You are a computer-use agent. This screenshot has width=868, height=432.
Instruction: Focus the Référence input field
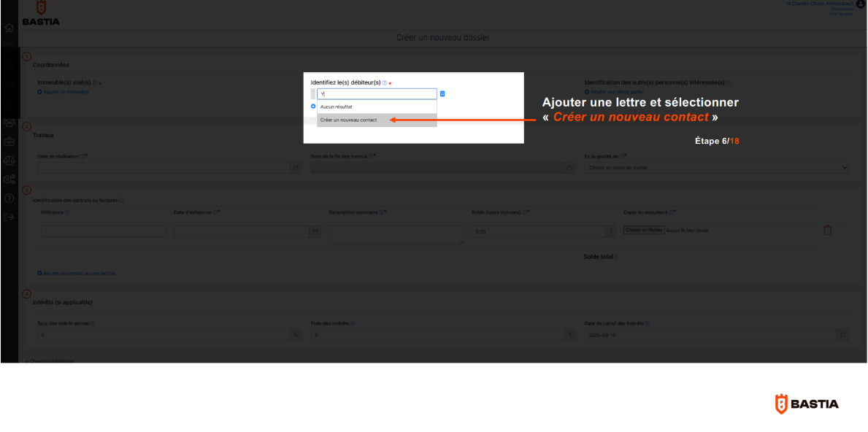point(104,232)
